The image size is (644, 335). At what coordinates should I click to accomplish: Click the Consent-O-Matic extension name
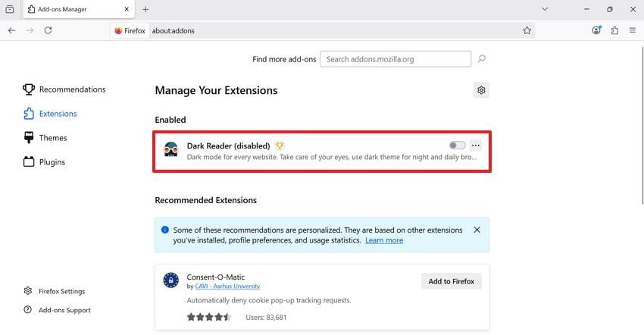point(216,277)
